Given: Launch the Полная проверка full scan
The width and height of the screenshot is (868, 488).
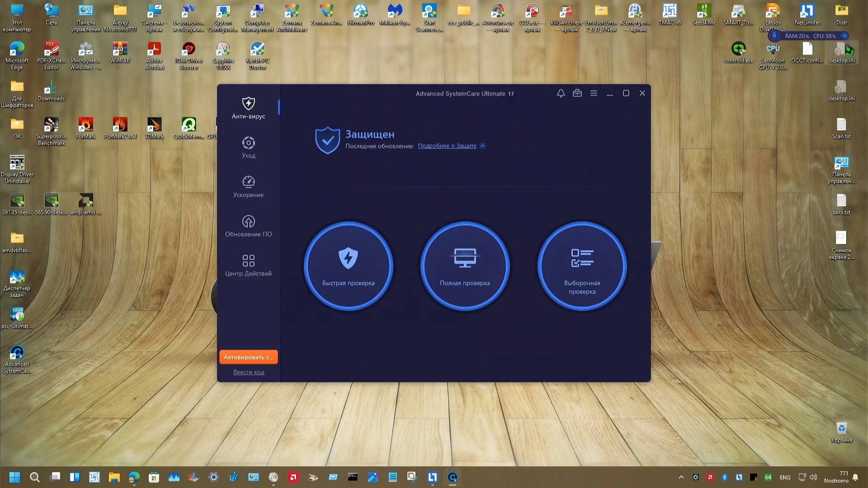Looking at the screenshot, I should 465,266.
